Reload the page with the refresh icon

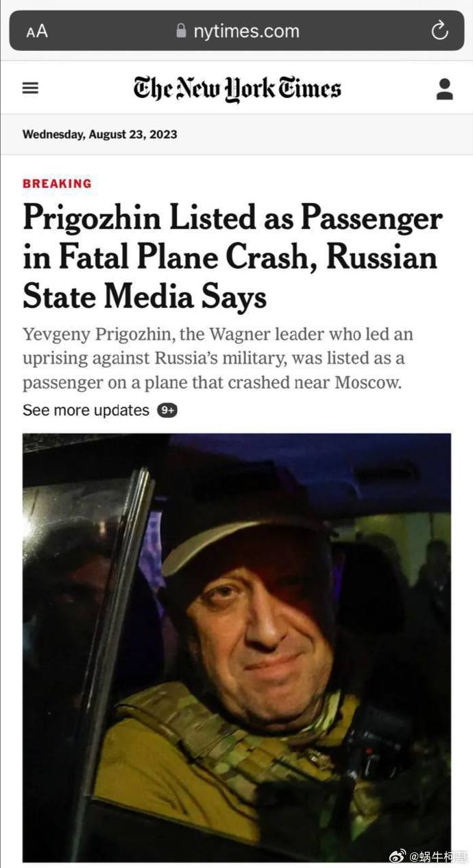click(x=439, y=31)
